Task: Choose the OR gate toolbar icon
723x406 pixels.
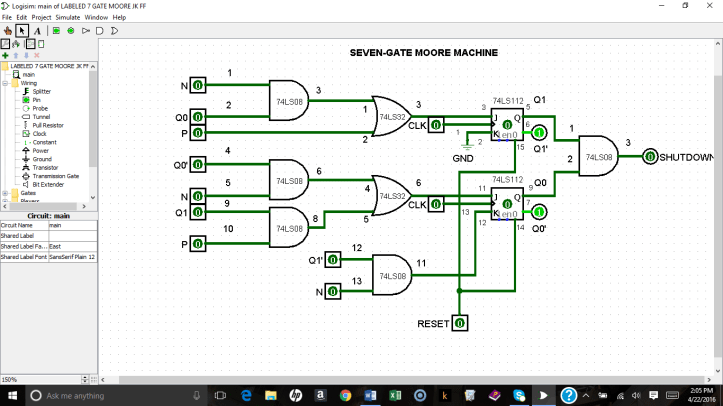Action: (115, 31)
